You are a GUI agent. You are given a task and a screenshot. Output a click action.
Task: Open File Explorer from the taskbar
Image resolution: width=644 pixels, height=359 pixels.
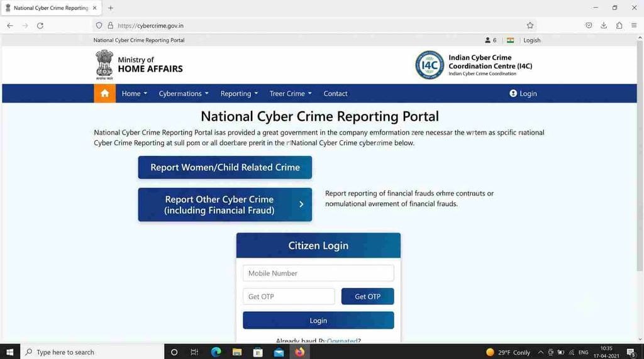click(x=237, y=352)
